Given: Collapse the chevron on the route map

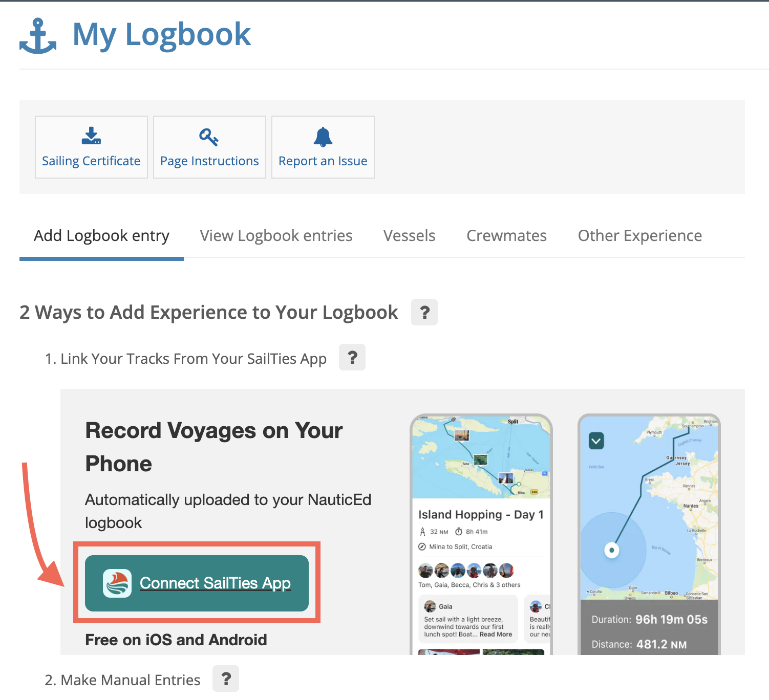Looking at the screenshot, I should [x=596, y=441].
